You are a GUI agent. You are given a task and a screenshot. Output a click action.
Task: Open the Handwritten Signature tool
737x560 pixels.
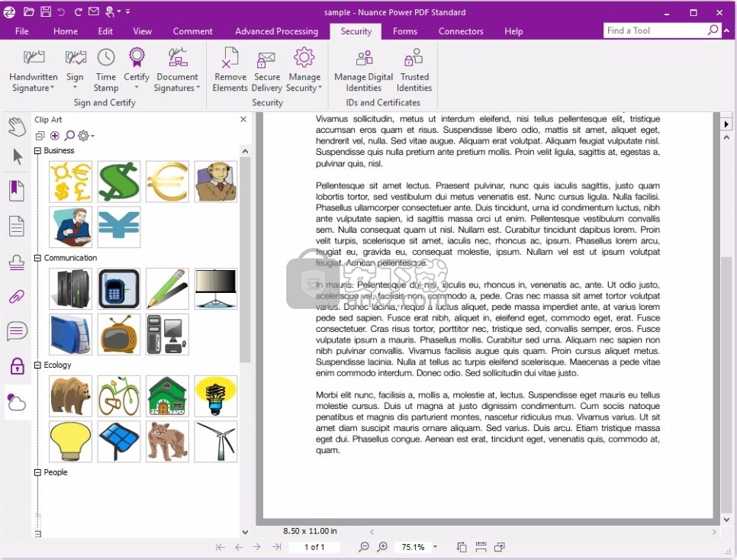tap(33, 69)
